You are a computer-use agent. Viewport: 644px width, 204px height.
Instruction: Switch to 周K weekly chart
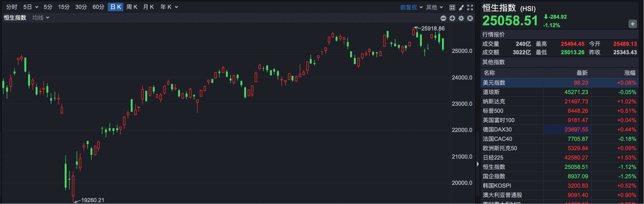pyautogui.click(x=132, y=7)
